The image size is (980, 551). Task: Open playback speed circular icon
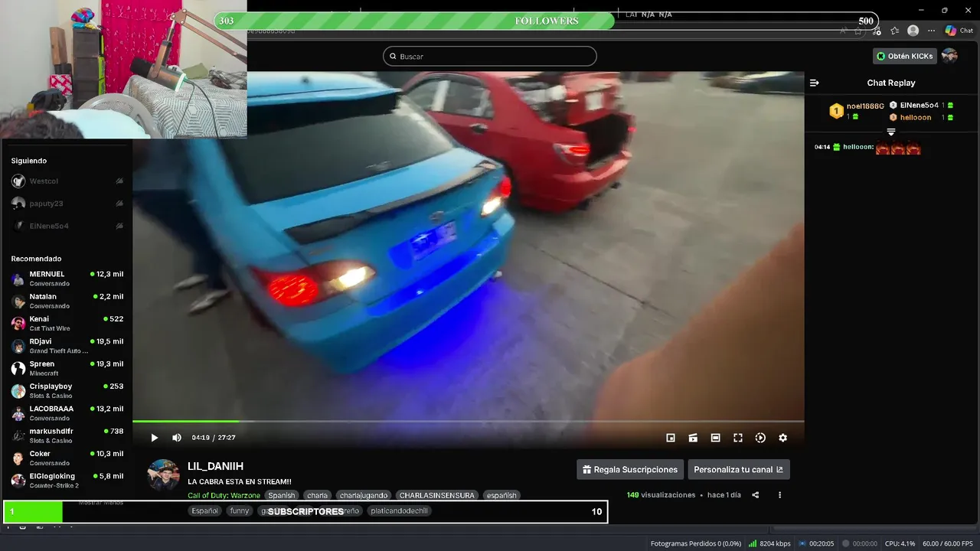760,438
